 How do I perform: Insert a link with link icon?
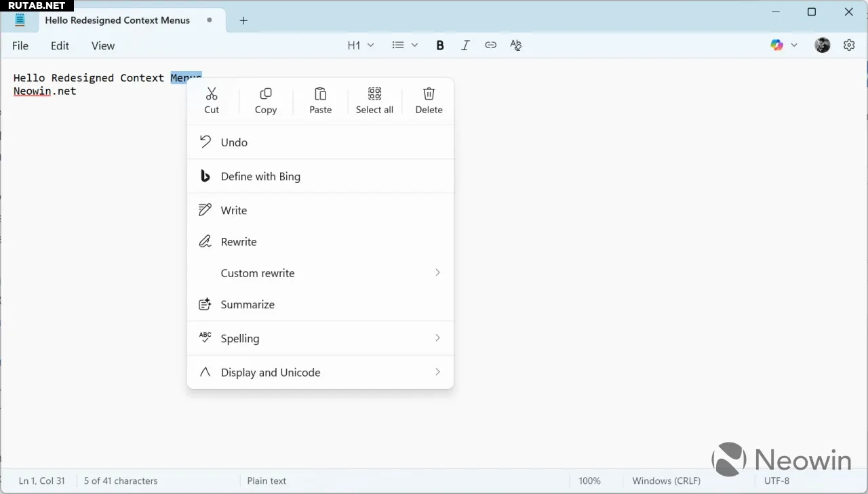point(490,45)
